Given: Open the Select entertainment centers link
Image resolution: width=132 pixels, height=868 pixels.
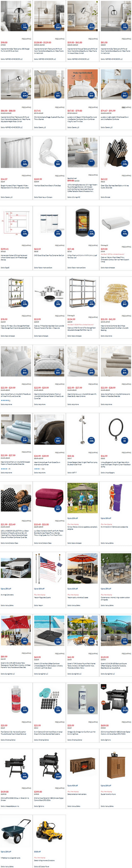Looking at the screenshot, I should (x=77, y=794).
